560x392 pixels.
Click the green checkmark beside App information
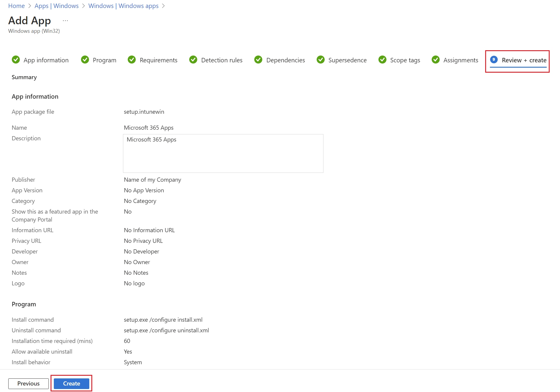click(16, 60)
